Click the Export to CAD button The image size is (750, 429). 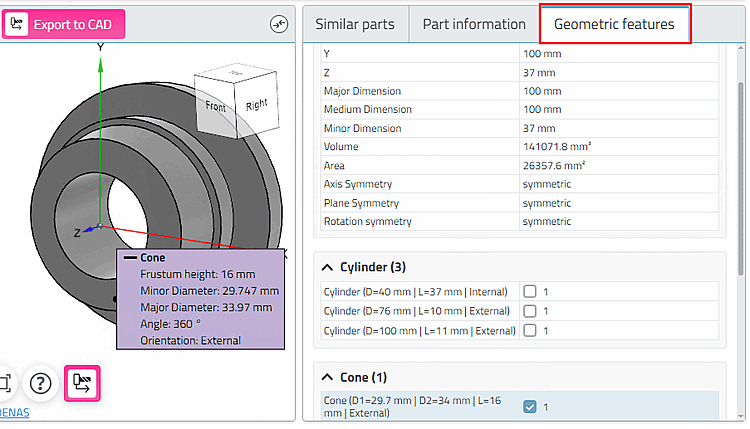[x=63, y=24]
